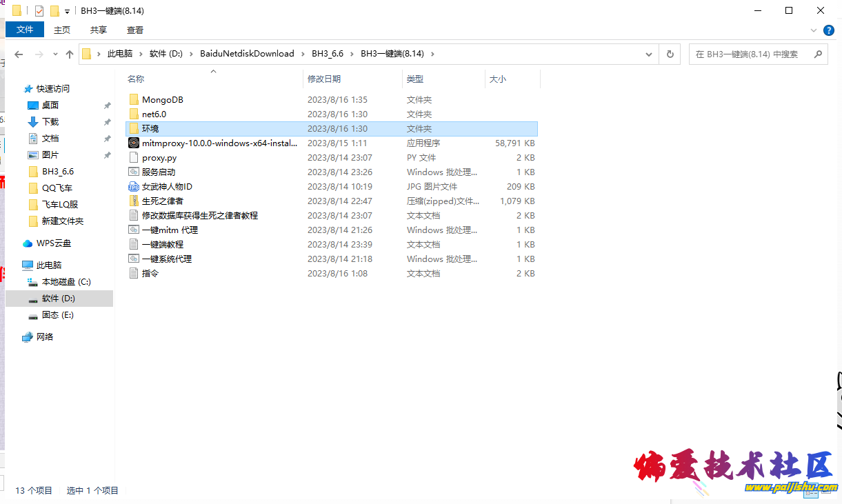Expand the address bar history dropdown
842x504 pixels.
649,54
